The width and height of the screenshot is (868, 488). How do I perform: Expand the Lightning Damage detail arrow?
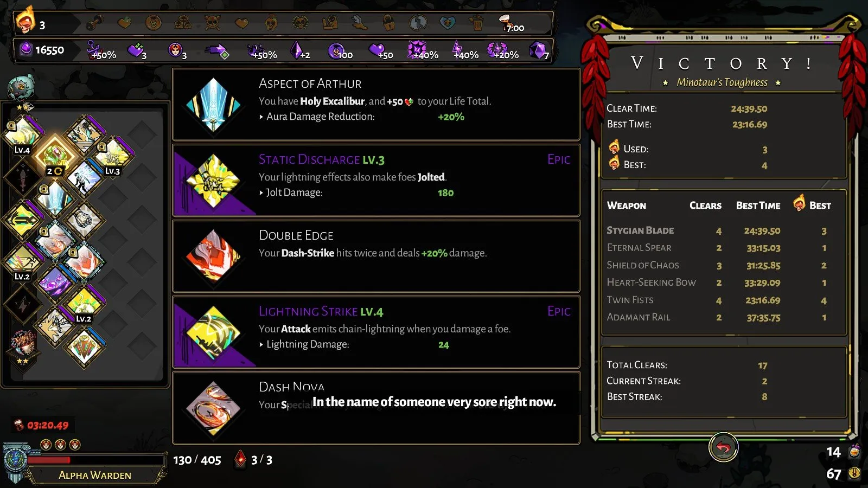pyautogui.click(x=261, y=344)
